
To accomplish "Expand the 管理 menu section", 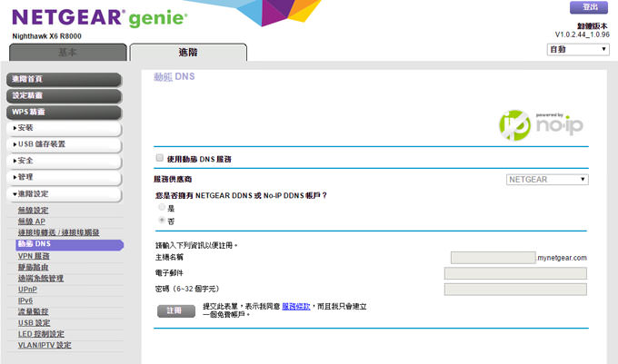I will (x=64, y=178).
